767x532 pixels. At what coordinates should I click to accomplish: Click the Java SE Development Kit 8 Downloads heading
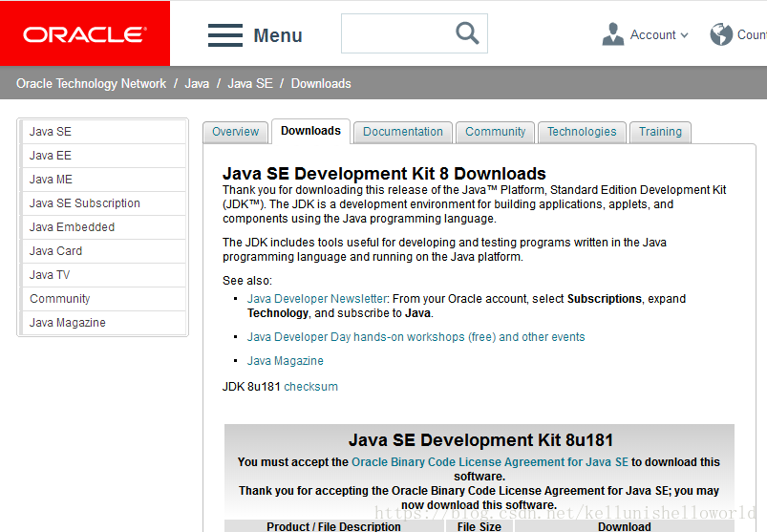[384, 174]
